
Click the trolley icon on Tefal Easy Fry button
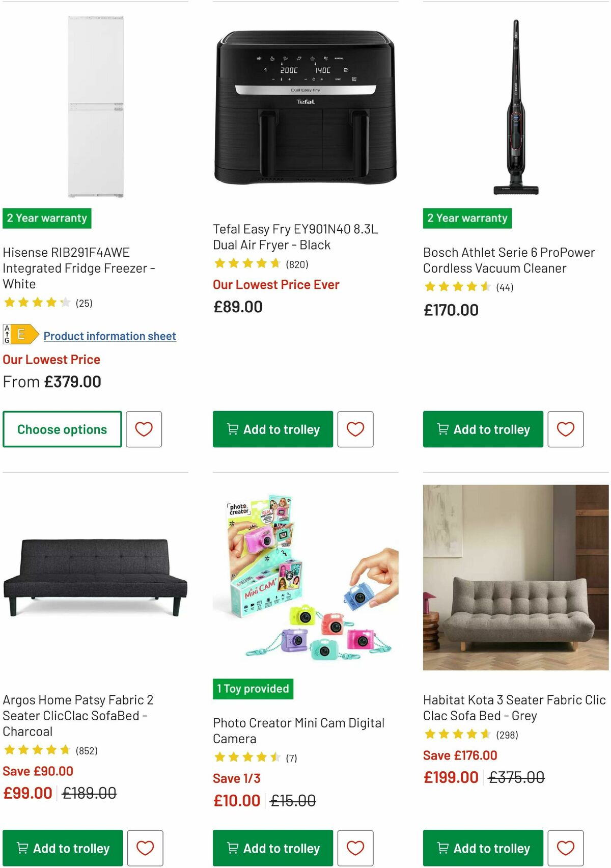point(234,429)
